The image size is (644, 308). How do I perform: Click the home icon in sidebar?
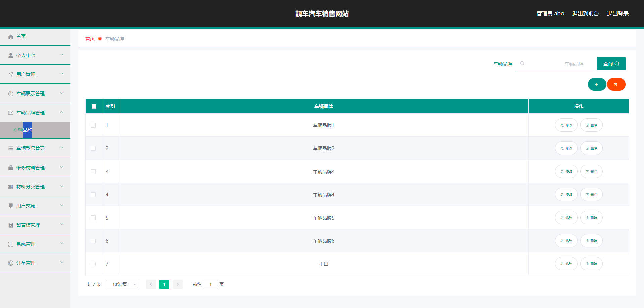point(11,37)
